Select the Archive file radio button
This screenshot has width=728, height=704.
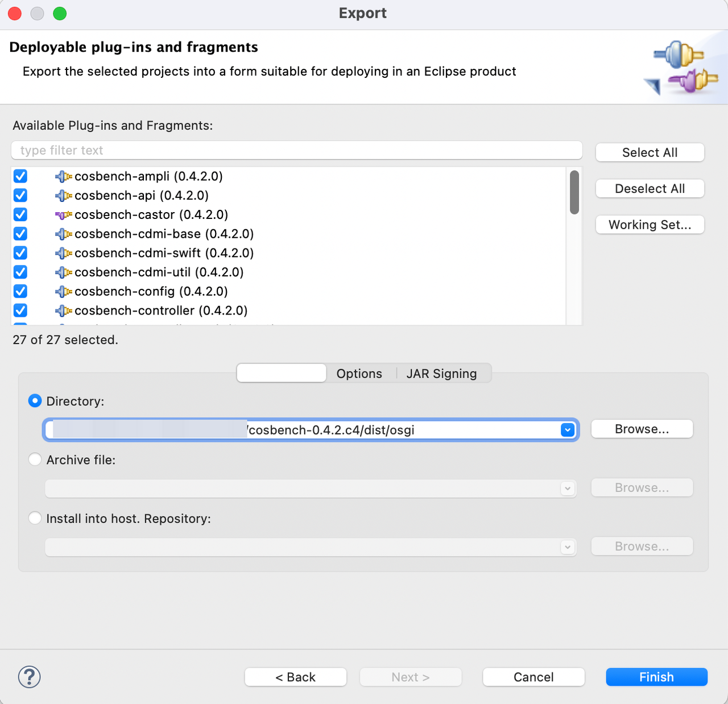pyautogui.click(x=35, y=459)
